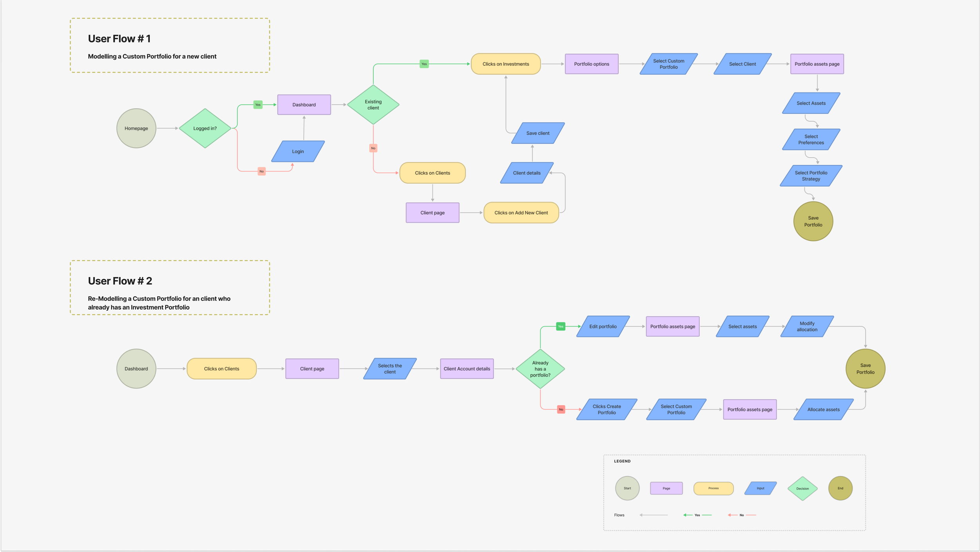Screen dimensions: 980x552
Task: Select the Decision diamond in the legend
Action: coord(802,489)
